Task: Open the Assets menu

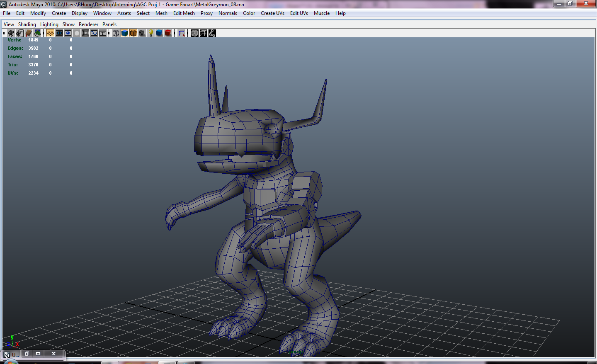Action: 124,13
